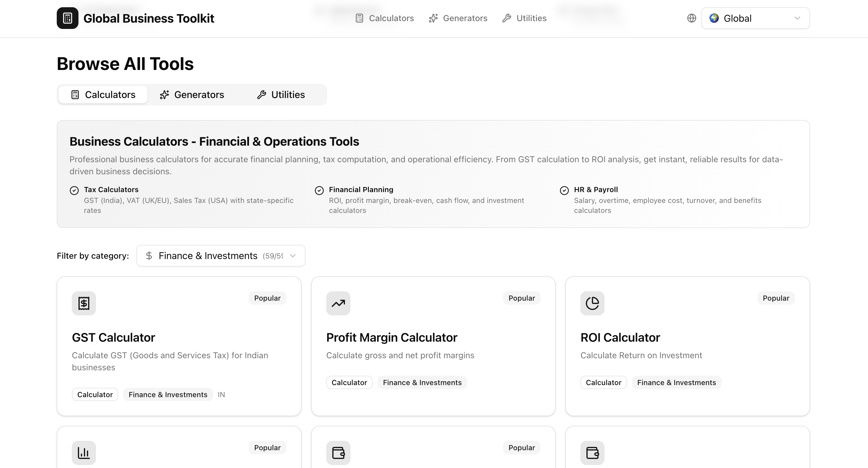The height and width of the screenshot is (468, 868).
Task: Click the Profit Margin trending arrow icon
Action: pos(338,303)
